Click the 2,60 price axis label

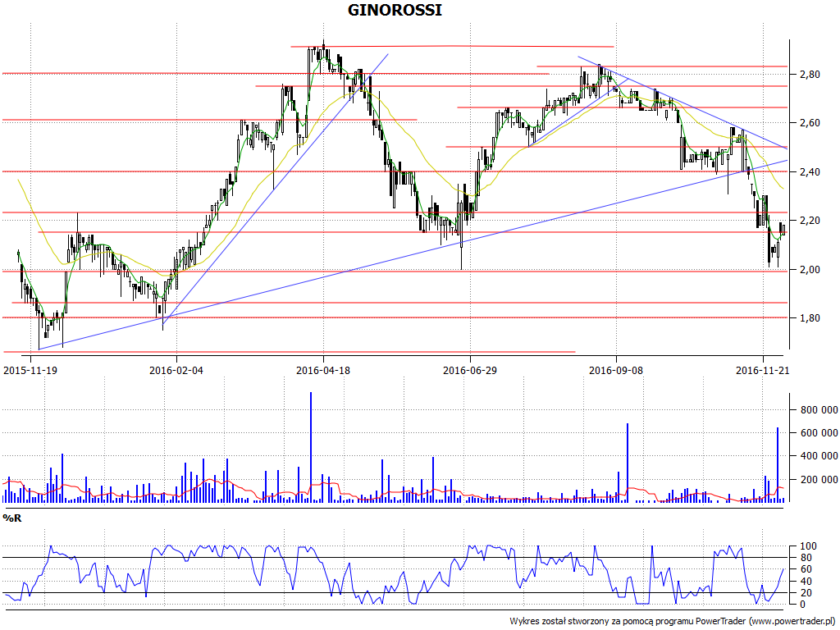coord(810,123)
